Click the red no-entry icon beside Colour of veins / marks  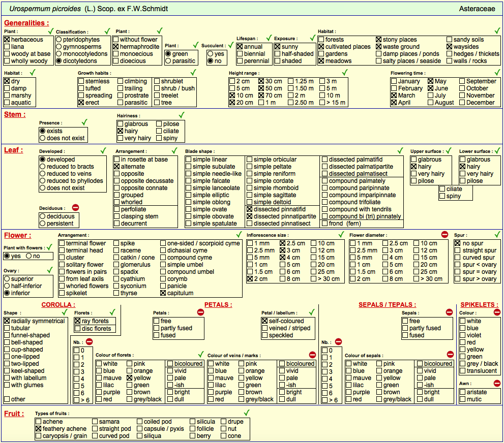312,355
